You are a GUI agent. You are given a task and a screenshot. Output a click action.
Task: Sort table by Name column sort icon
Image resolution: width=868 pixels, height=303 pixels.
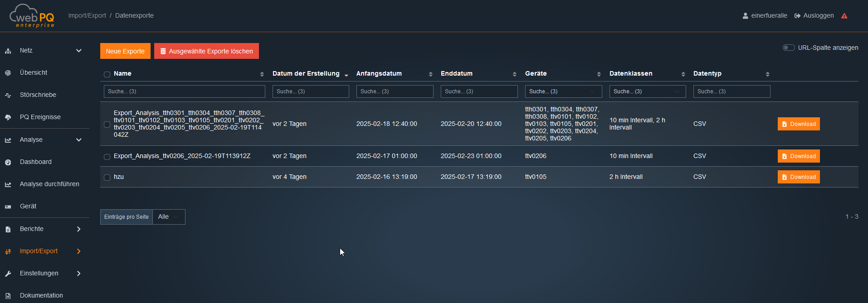click(262, 74)
